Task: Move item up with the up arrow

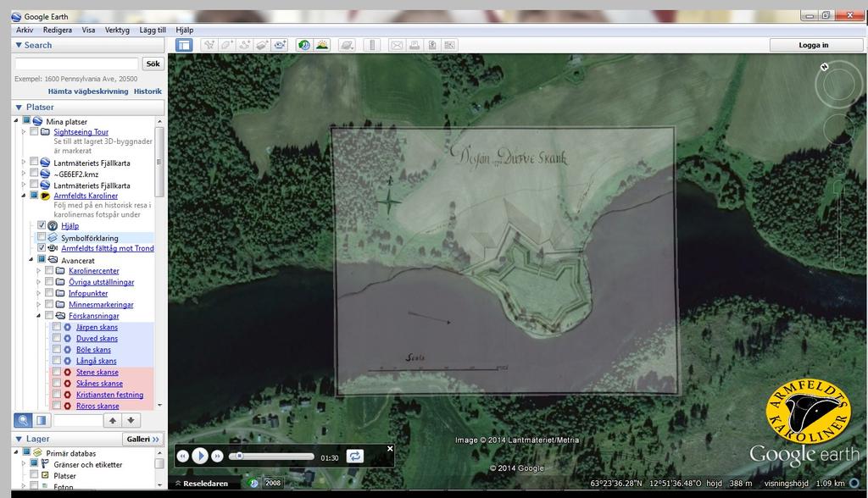Action: 113,421
